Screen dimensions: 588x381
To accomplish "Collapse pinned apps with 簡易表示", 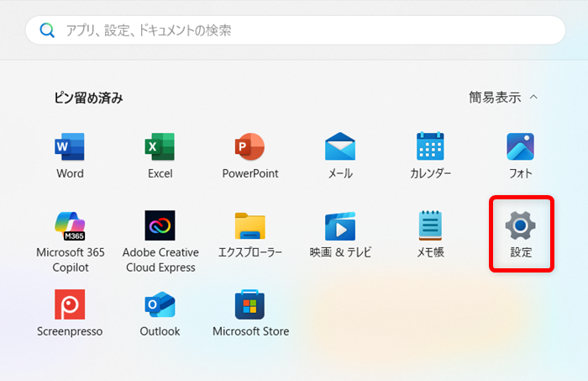I will (503, 98).
